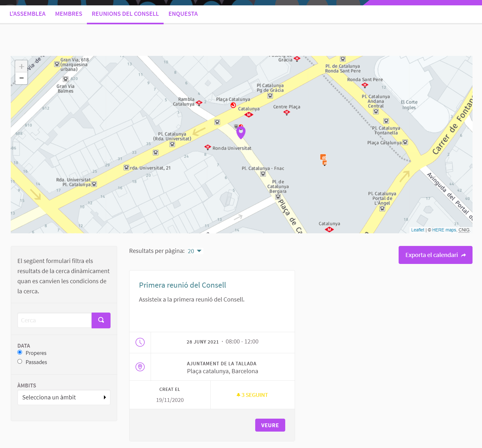
Task: Switch to REUNIONS DEL CONSELL tab
Action: click(125, 14)
